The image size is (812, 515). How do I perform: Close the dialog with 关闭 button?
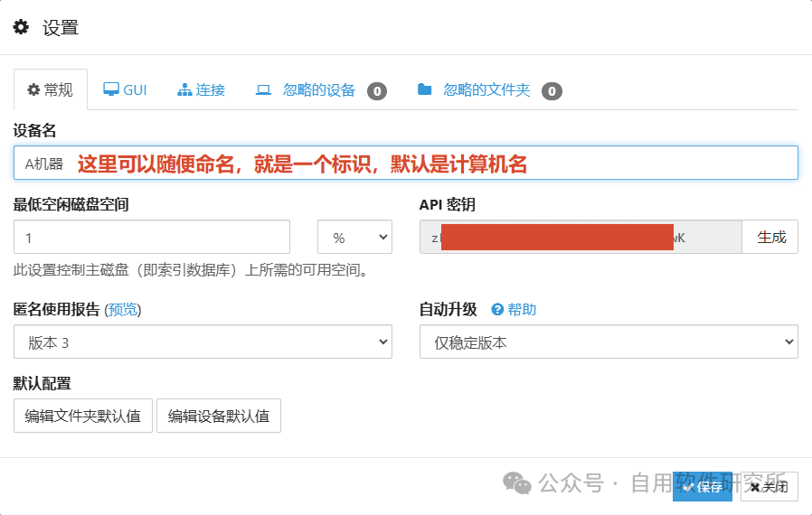coord(769,486)
